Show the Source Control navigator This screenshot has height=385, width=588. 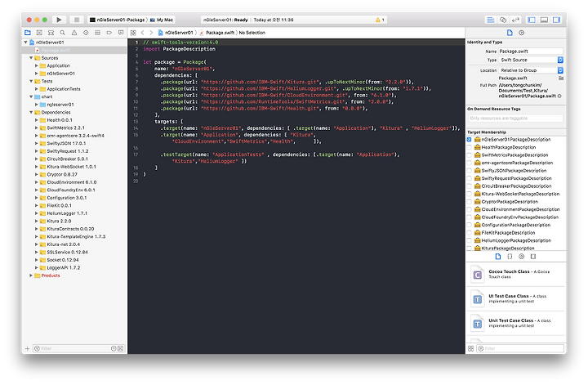tap(39, 33)
